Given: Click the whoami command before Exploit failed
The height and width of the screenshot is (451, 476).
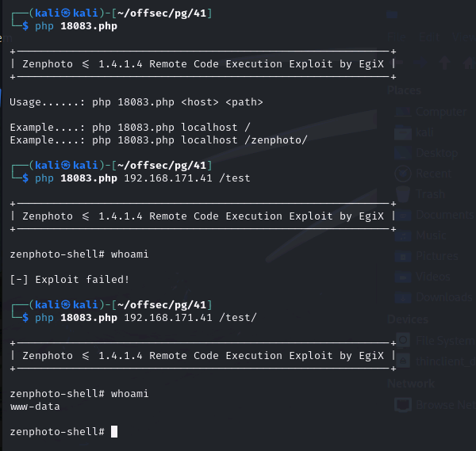Looking at the screenshot, I should (x=129, y=254).
